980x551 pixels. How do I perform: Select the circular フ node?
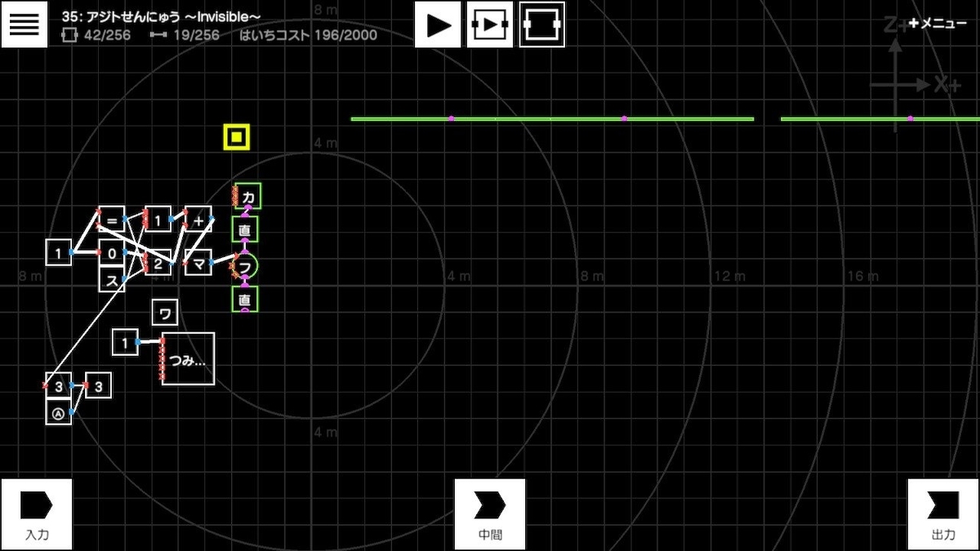coord(245,264)
